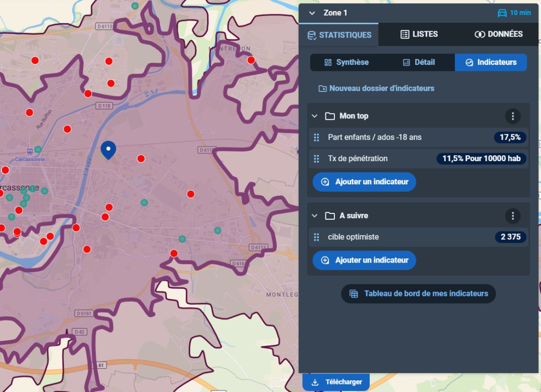Viewport: 541px width, 392px height.
Task: Collapse the A suivre folder
Action: pyautogui.click(x=315, y=216)
